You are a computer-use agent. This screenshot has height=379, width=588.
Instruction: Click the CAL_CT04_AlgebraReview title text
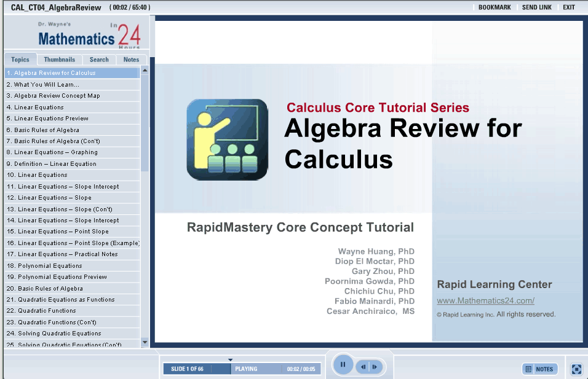point(56,7)
